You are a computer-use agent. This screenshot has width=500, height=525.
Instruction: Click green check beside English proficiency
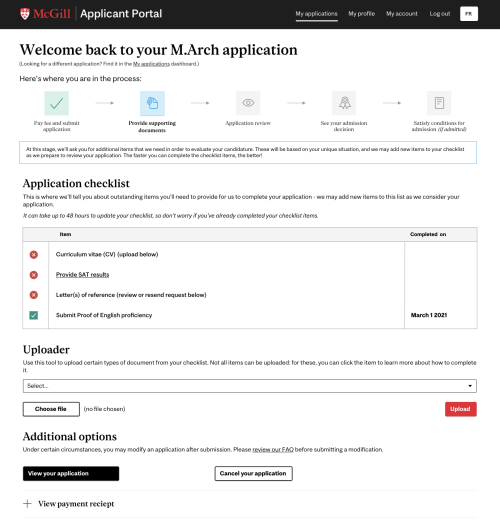coord(33,315)
